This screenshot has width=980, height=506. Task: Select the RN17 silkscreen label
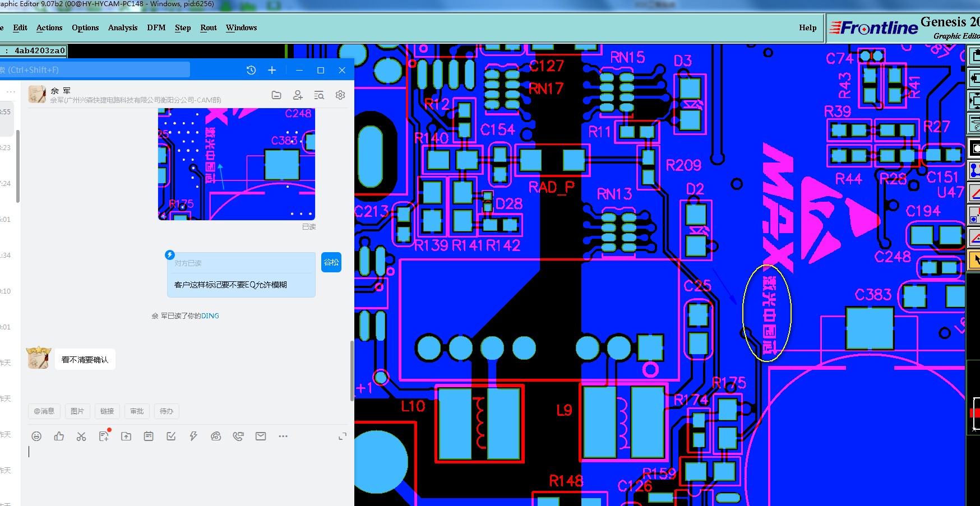[x=546, y=89]
